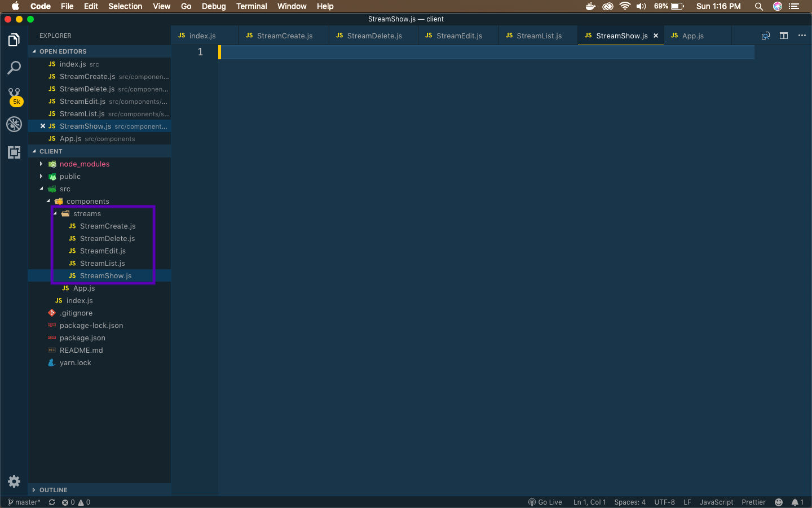The image size is (812, 508).
Task: Open the Terminal menu
Action: coord(251,6)
